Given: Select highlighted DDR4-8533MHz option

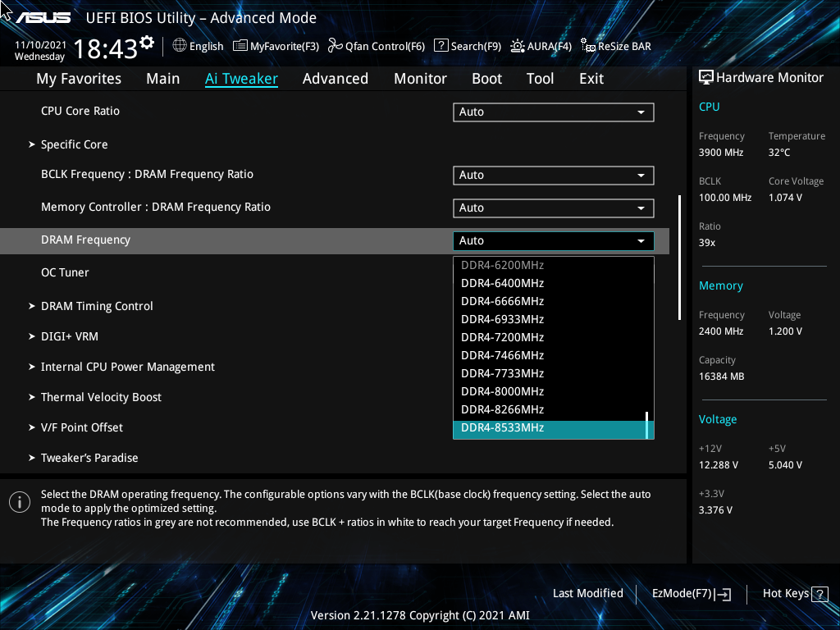Looking at the screenshot, I should coord(554,428).
